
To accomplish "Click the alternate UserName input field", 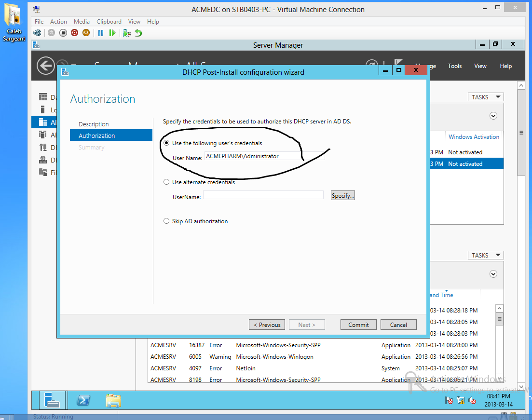I will coord(263,195).
